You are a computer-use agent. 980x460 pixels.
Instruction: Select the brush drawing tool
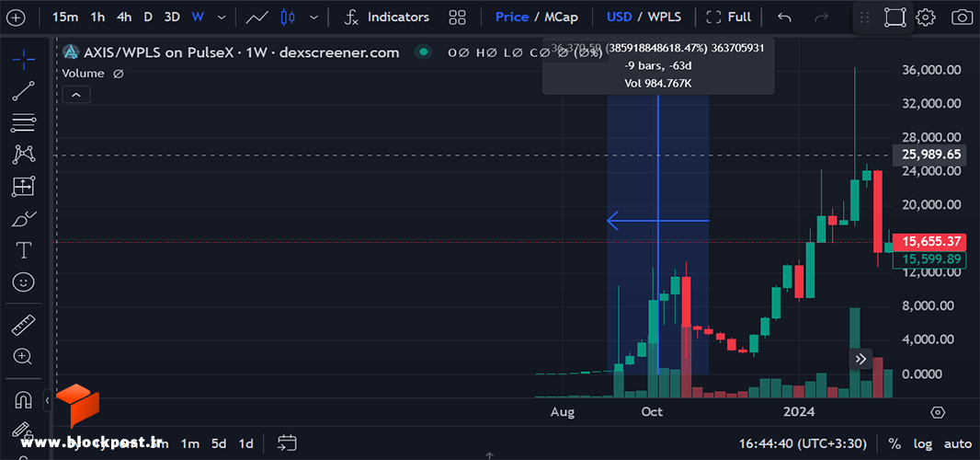click(x=23, y=218)
